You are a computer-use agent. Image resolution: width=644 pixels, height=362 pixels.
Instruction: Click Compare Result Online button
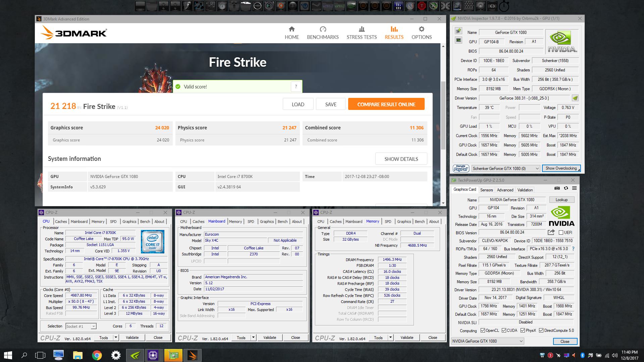tap(386, 104)
